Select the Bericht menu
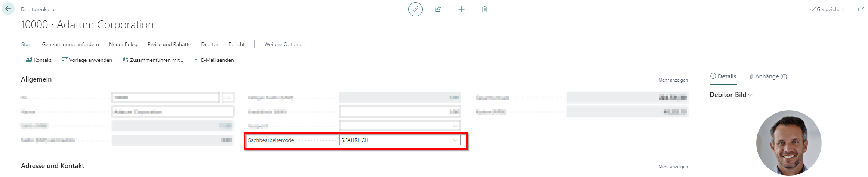Viewport: 868px width, 177px height. point(237,44)
